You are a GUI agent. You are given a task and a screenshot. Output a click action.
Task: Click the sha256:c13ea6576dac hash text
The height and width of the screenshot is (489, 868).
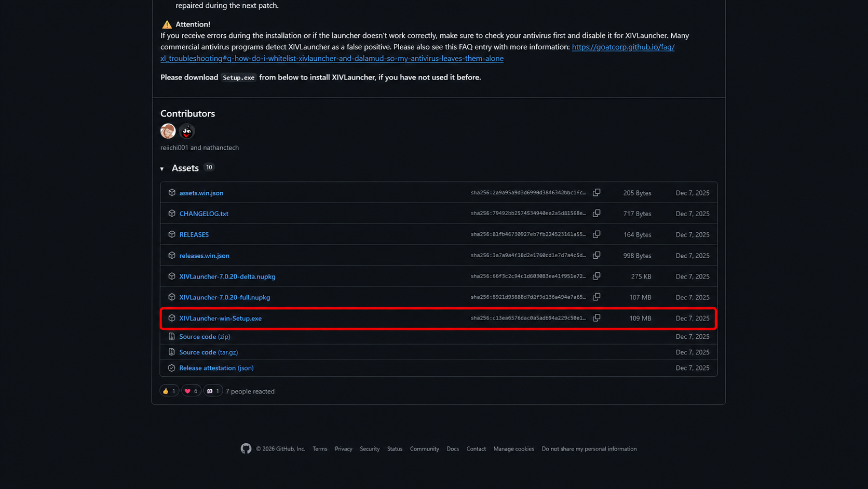528,318
